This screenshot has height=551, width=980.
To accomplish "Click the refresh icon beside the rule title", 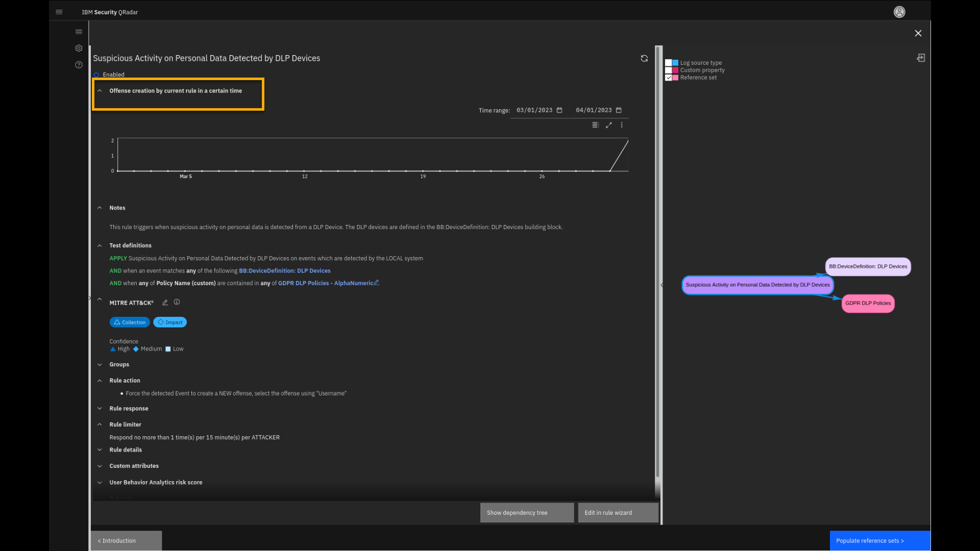I will click(644, 59).
